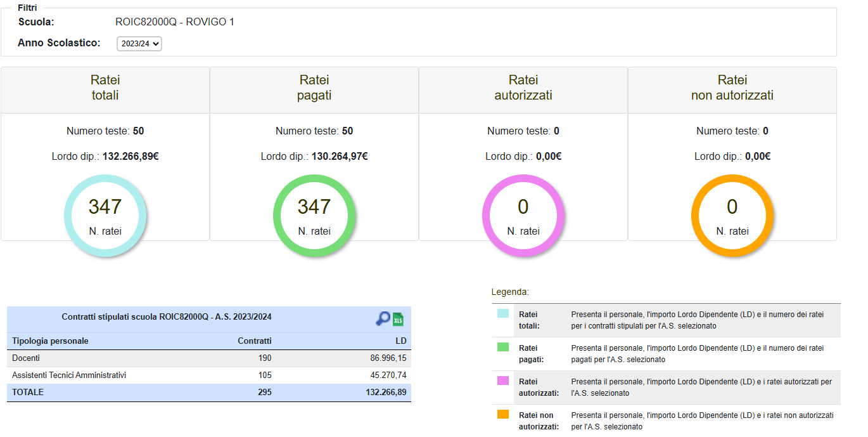
Task: Click the magnifying glass search icon
Action: (383, 319)
